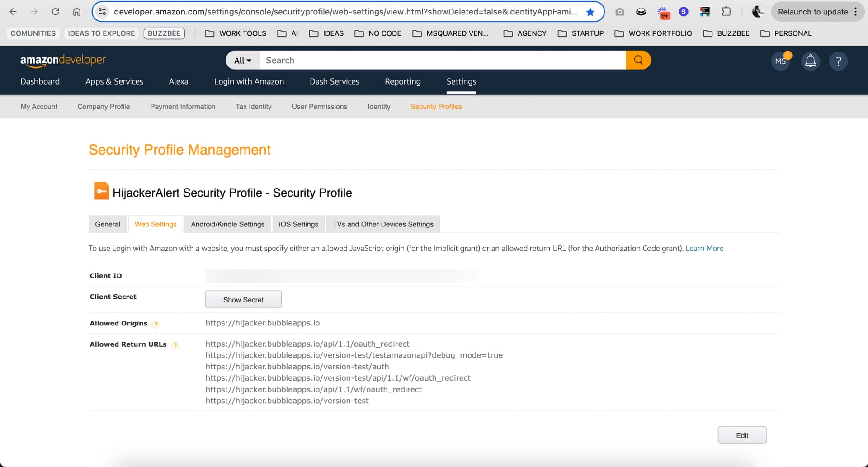The width and height of the screenshot is (868, 467).
Task: Open Security Profiles submenu
Action: click(436, 107)
